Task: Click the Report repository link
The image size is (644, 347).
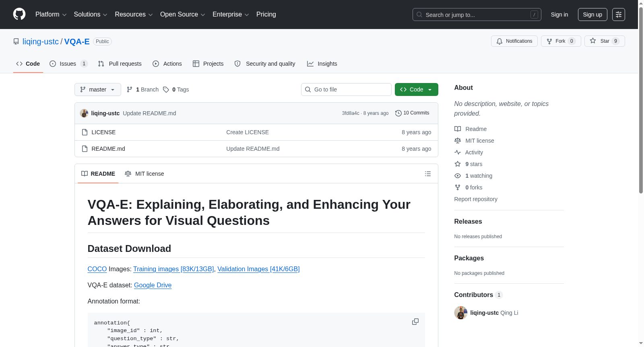Action: (476, 199)
